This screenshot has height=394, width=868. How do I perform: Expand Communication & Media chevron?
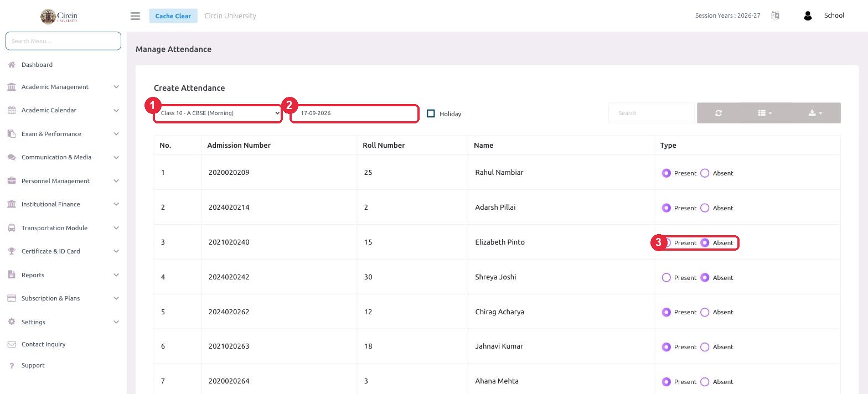tap(116, 157)
